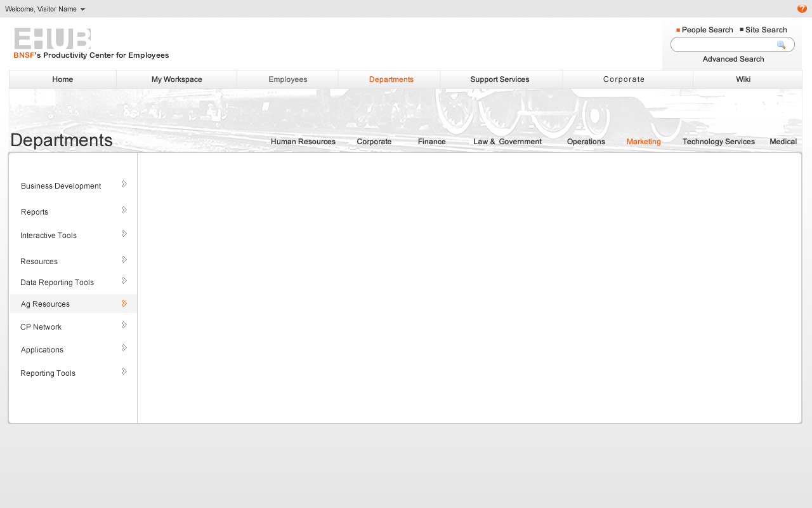812x508 pixels.
Task: Click the EHUB logo
Action: click(x=53, y=39)
